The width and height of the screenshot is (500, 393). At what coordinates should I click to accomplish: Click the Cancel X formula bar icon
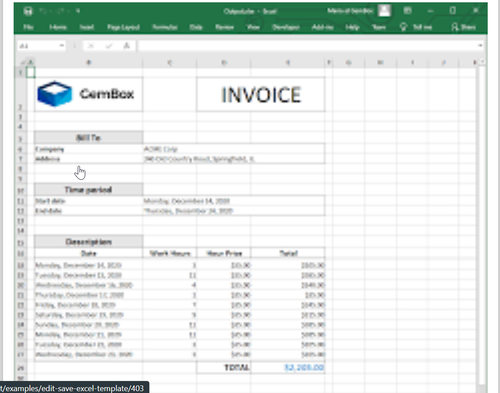(90, 46)
